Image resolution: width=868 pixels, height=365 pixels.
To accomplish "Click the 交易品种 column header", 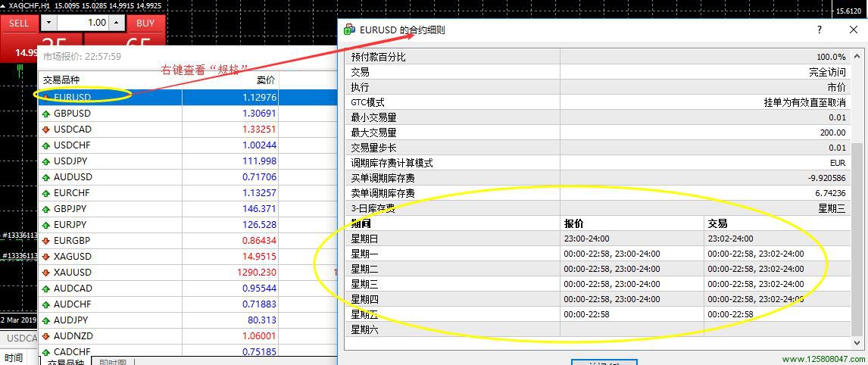I will click(x=110, y=80).
